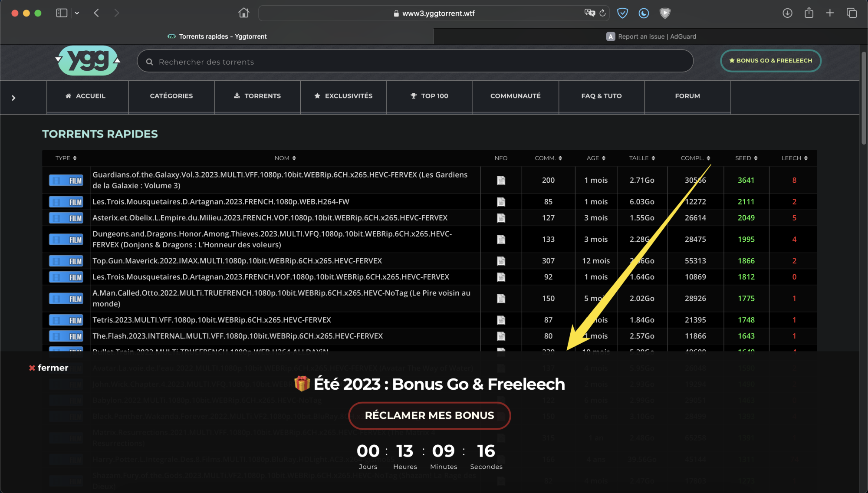Open NFO file icon for Guardians of the Galaxy

(501, 180)
